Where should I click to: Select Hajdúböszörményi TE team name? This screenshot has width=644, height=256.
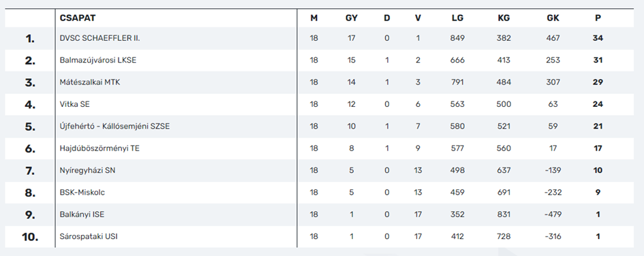99,148
